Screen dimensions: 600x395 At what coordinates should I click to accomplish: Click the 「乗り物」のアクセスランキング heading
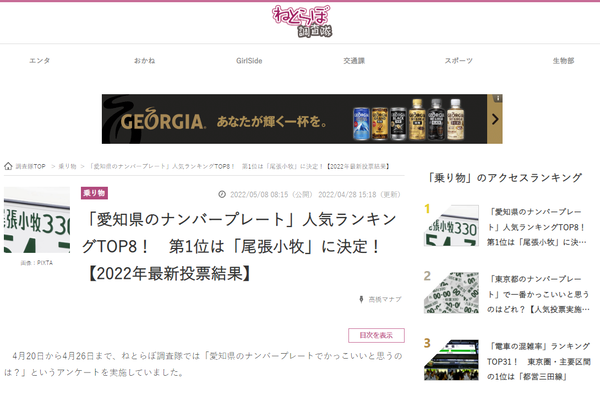tap(504, 178)
